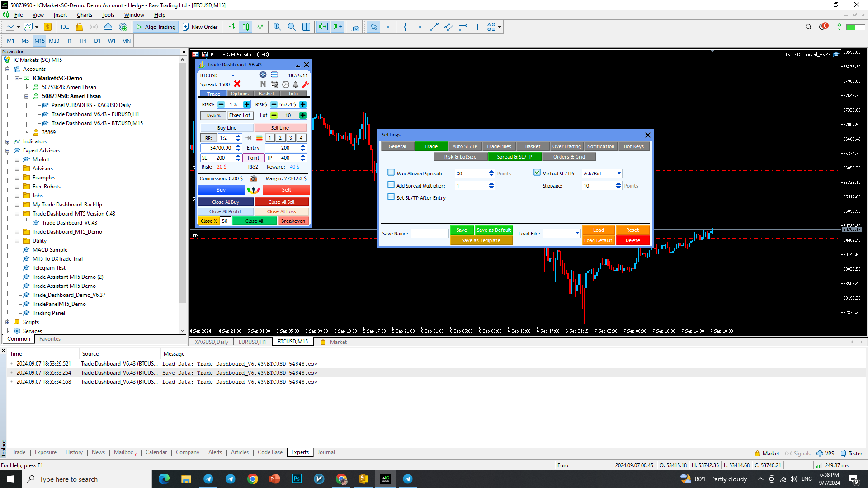Image resolution: width=868 pixels, height=488 pixels.
Task: Select the crosshair tool in toolbar
Action: (x=388, y=27)
